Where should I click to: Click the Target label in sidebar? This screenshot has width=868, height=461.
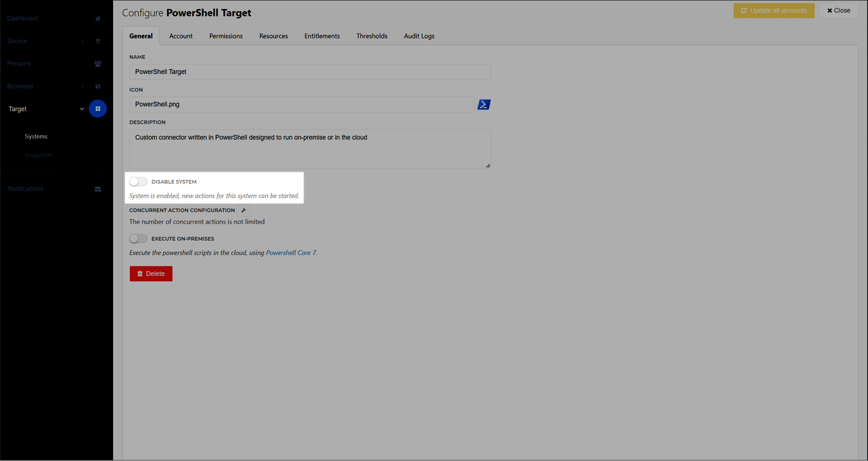pyautogui.click(x=18, y=109)
